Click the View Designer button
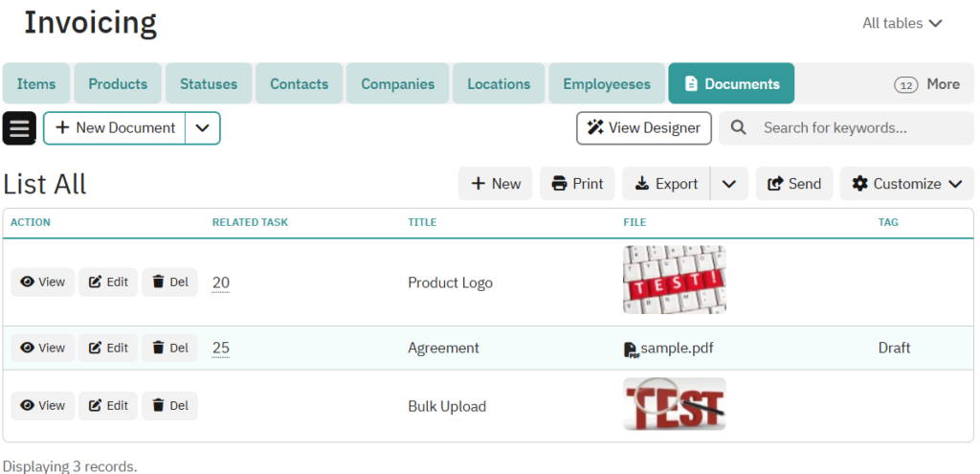Image resolution: width=980 pixels, height=474 pixels. [x=643, y=128]
